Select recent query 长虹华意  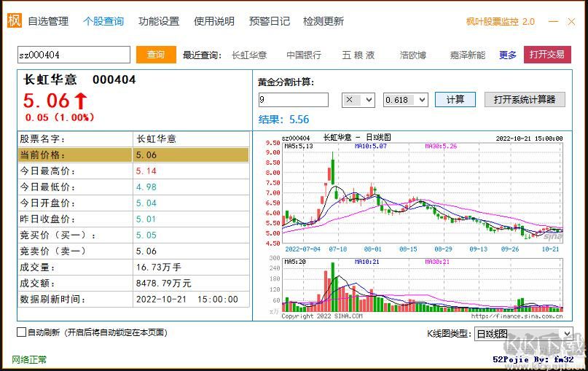point(249,55)
